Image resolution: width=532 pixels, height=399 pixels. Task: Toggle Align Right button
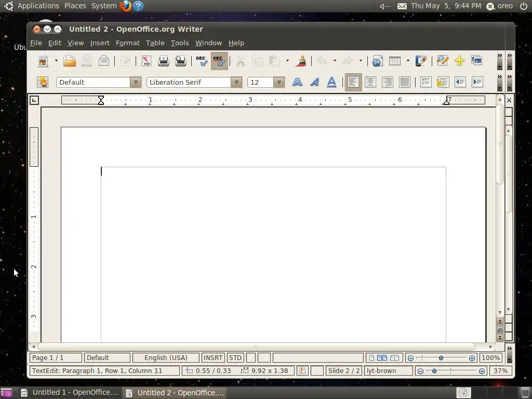point(387,82)
